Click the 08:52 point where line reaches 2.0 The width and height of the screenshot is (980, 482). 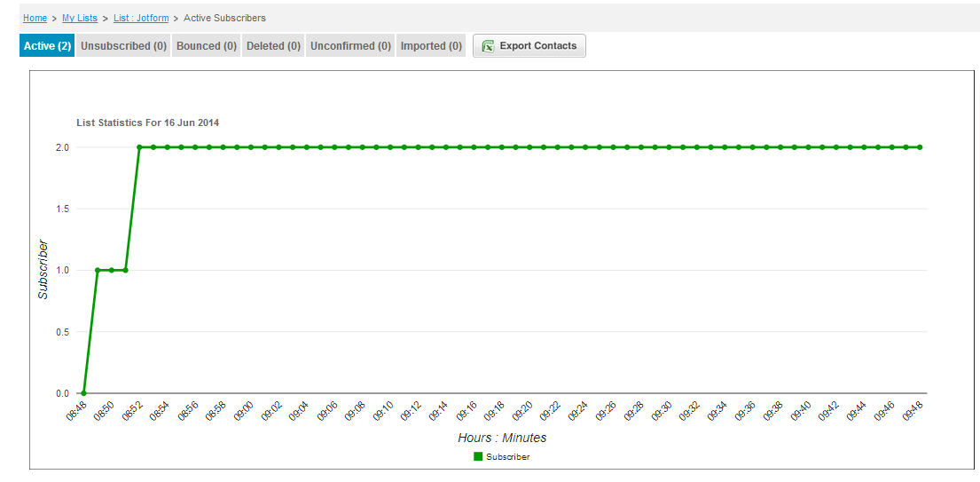tap(139, 147)
